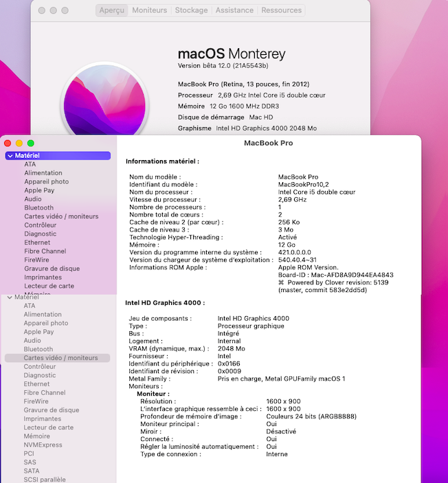Select Bluetooth in upper sidebar list

(39, 207)
